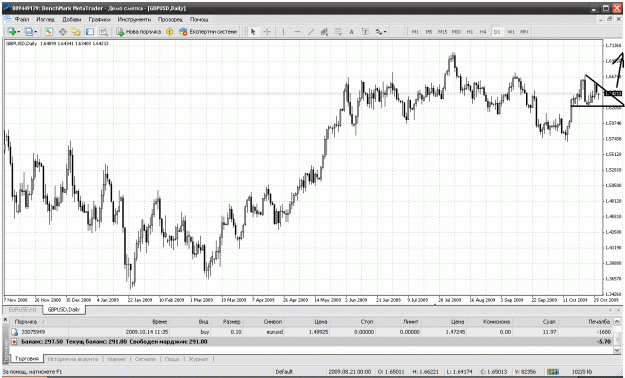Switch to the EURUSD,H1 chart tab

(22, 309)
